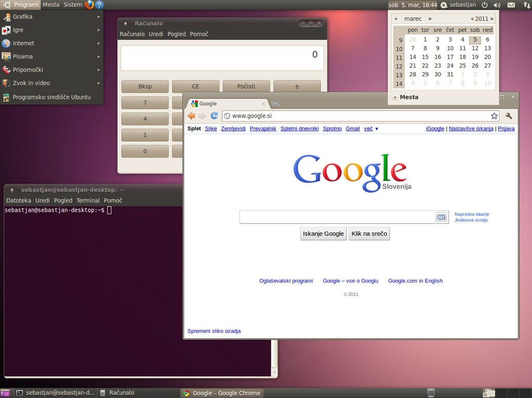Expand the Pripomočki submenu
The width and height of the screenshot is (532, 398).
tap(51, 70)
